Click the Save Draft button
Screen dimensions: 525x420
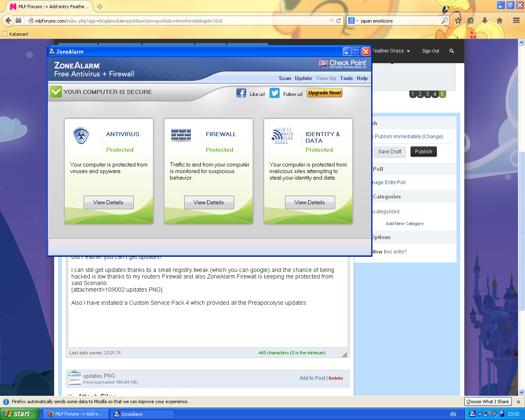390,152
